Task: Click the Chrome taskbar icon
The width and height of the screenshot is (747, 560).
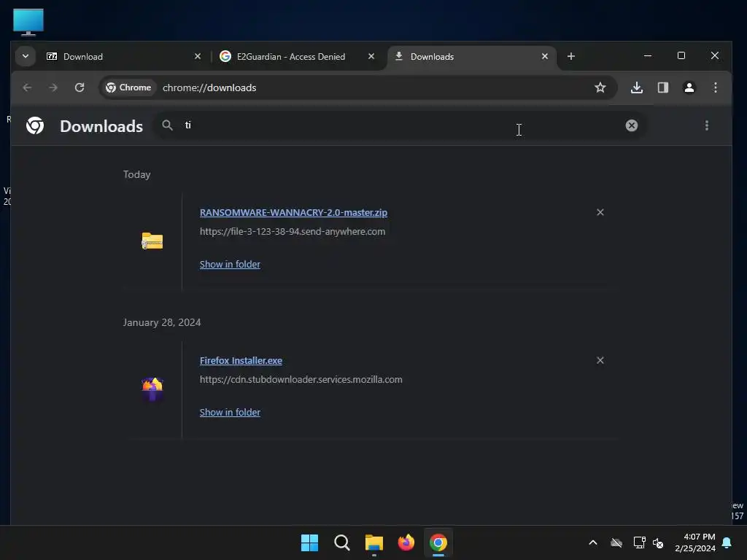Action: click(438, 542)
